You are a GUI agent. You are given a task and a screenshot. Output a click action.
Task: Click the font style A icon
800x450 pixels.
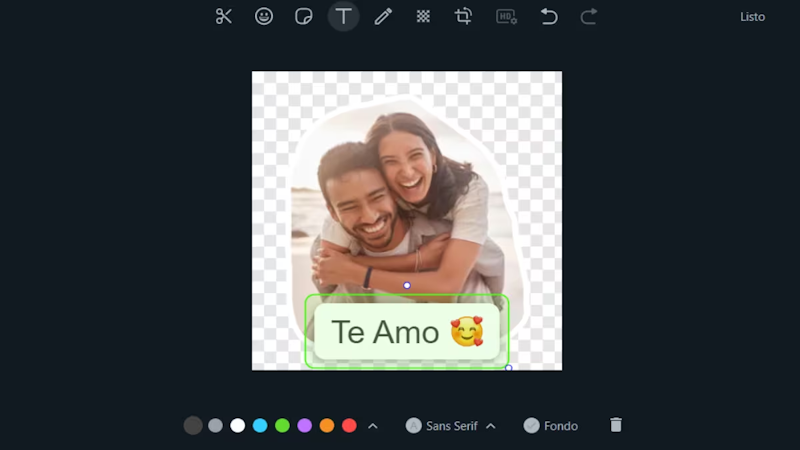point(414,426)
